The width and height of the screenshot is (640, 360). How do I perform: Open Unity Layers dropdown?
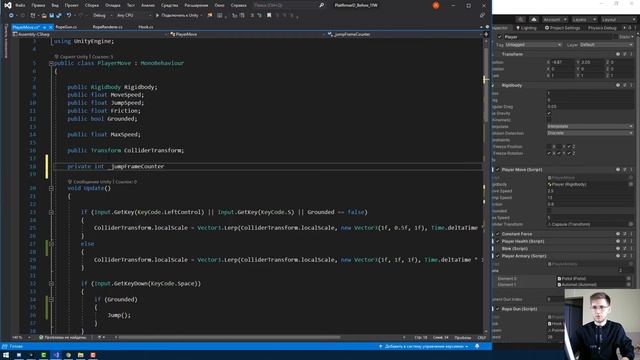pos(584,19)
